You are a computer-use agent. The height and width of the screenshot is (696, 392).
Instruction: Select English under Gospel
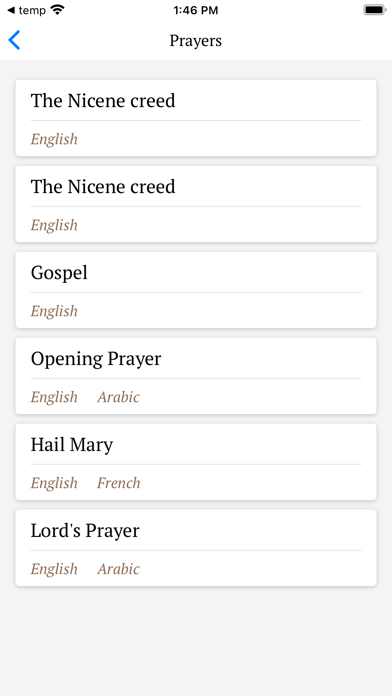click(x=54, y=311)
